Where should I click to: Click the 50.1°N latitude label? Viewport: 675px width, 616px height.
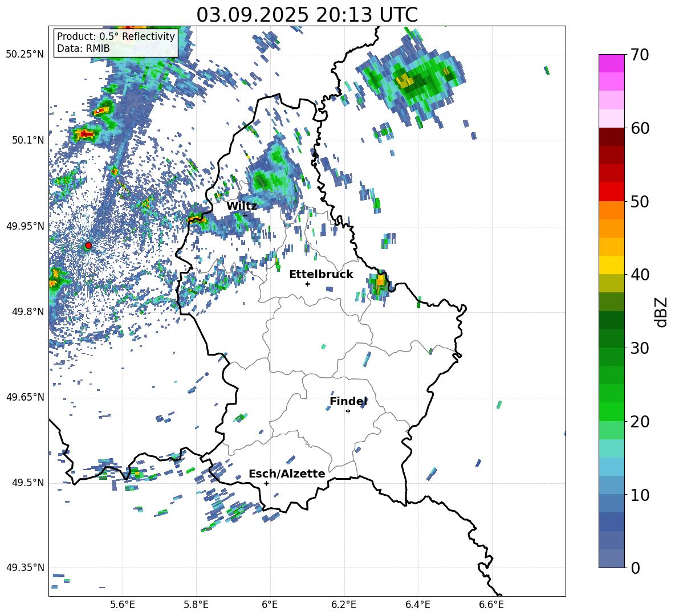pos(28,140)
